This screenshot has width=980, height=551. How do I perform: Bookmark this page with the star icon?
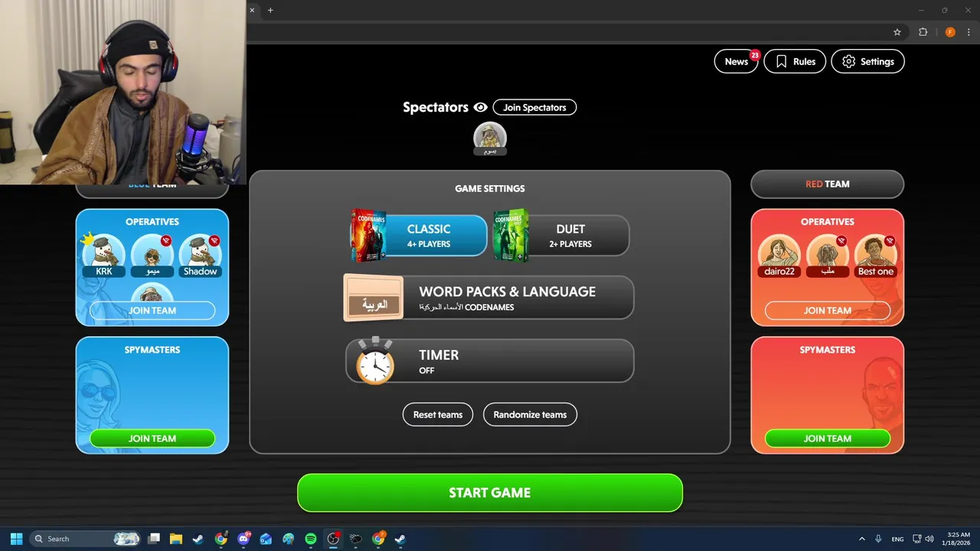tap(897, 32)
